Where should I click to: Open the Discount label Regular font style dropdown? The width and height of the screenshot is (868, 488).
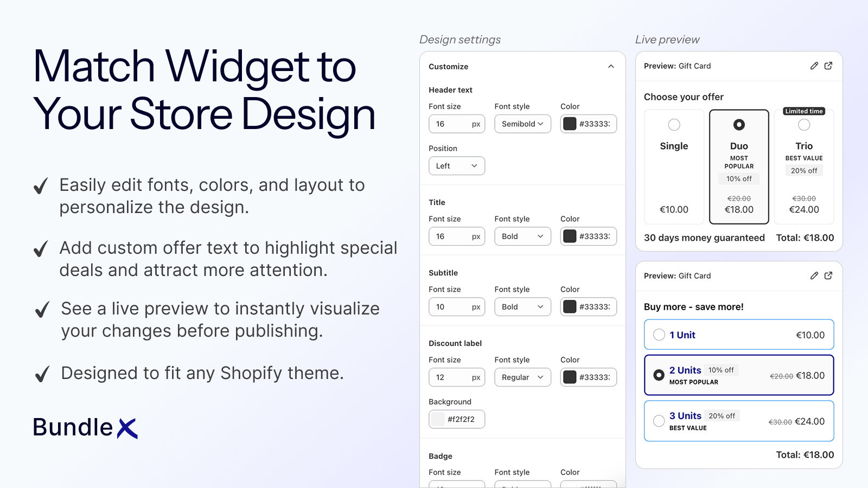point(522,377)
